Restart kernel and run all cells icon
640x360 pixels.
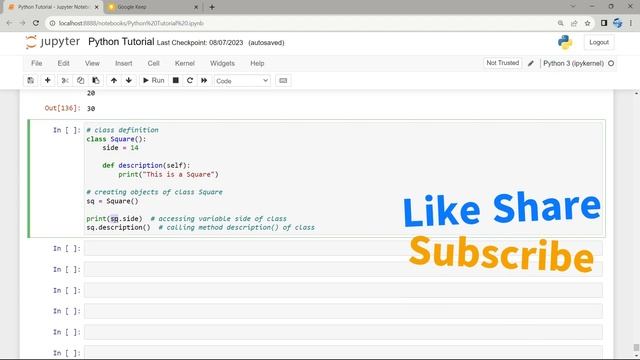[x=204, y=80]
